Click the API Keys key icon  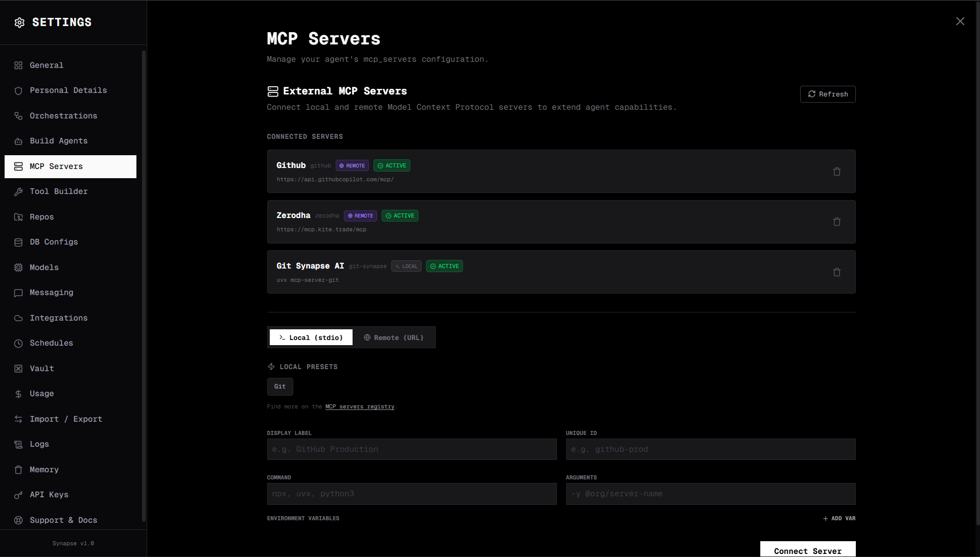(18, 495)
